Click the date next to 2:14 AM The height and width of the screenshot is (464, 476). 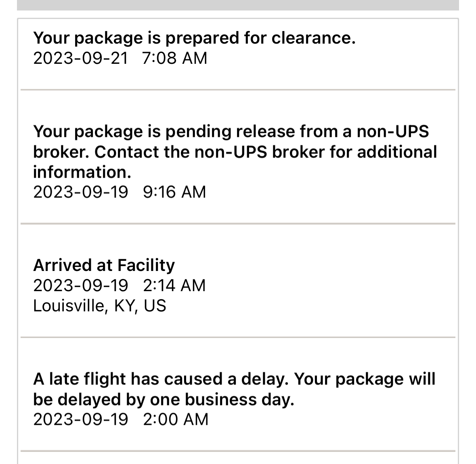(x=80, y=286)
